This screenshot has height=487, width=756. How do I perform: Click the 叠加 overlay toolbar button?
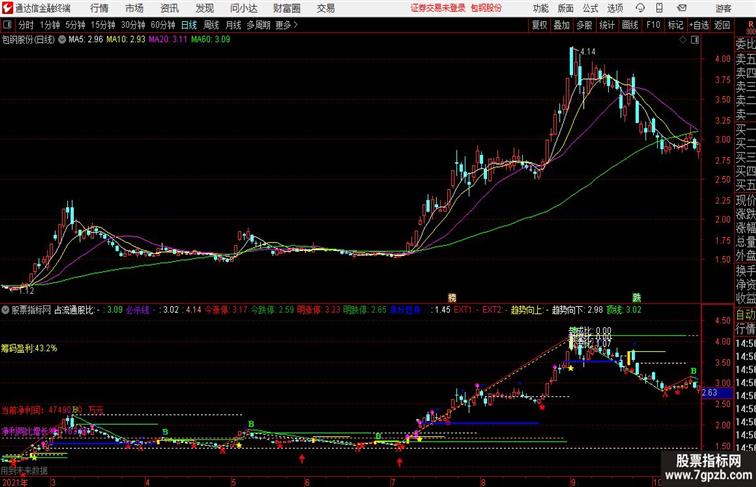pos(562,25)
